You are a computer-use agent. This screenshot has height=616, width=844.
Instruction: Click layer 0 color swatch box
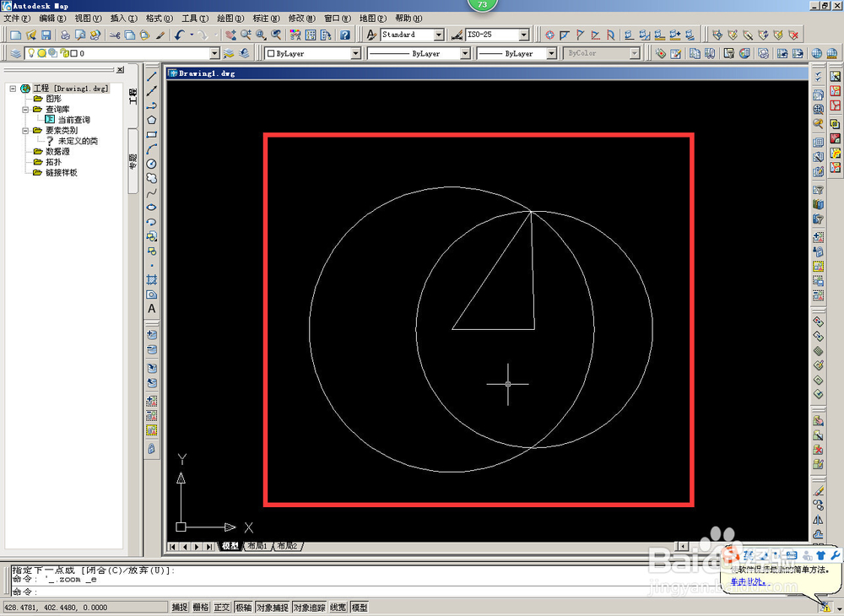click(x=74, y=53)
